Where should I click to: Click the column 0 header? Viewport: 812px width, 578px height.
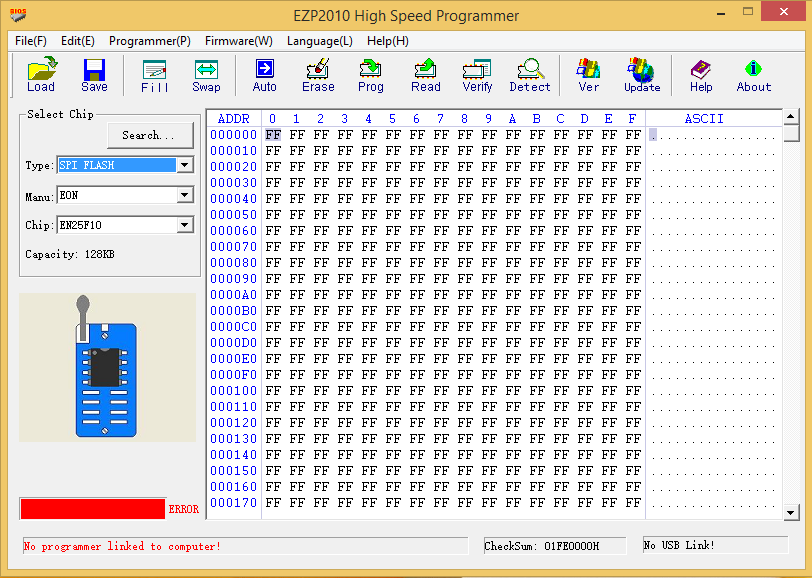click(x=272, y=119)
